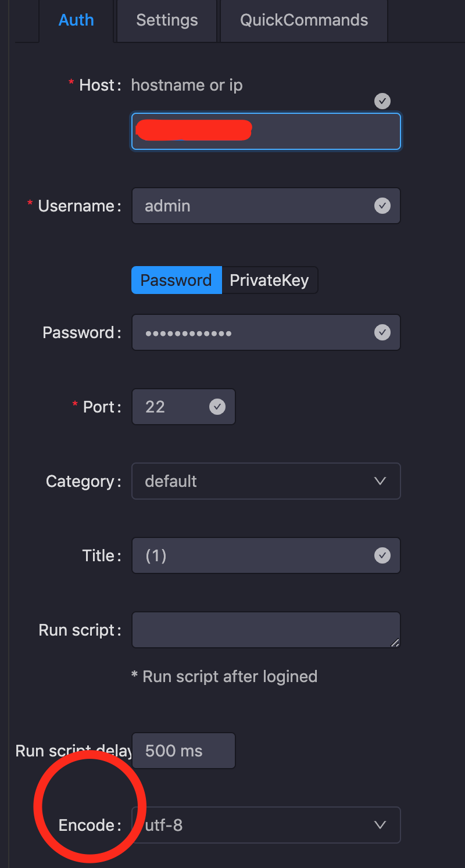Click the check icon in Password field
This screenshot has width=465, height=868.
click(382, 332)
